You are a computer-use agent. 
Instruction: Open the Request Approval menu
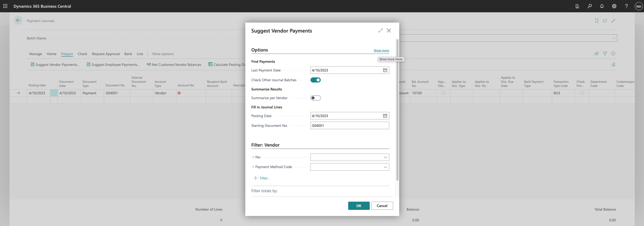tap(106, 54)
